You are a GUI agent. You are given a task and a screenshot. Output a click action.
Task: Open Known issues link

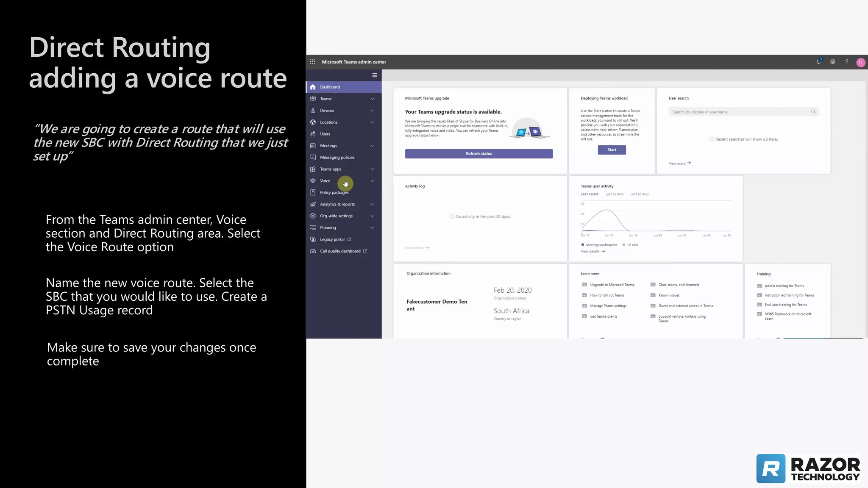coord(669,295)
